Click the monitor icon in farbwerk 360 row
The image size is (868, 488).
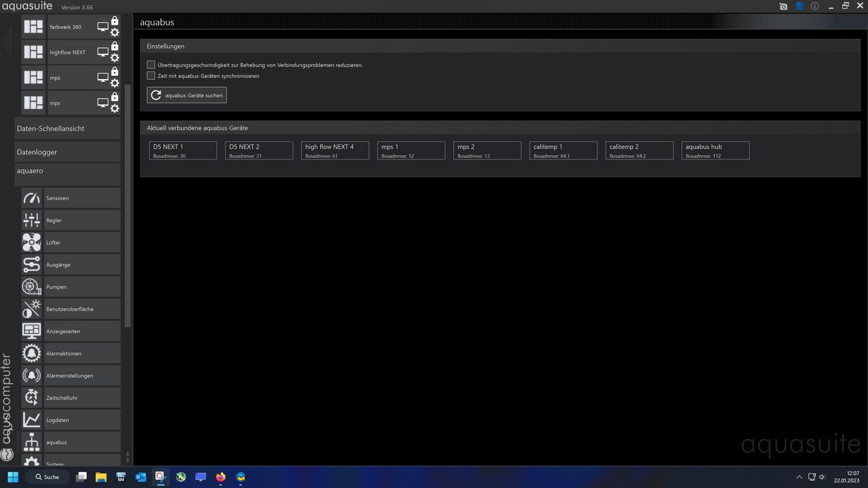tap(103, 27)
